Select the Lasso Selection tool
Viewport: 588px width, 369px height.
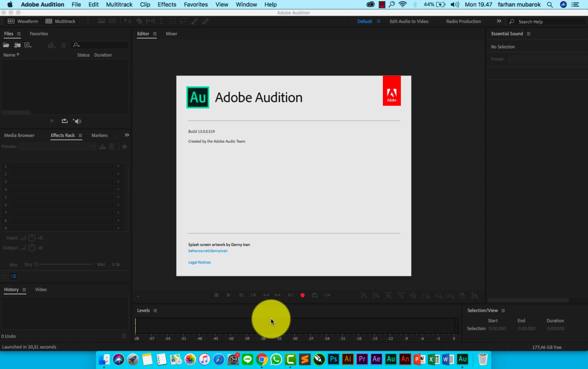(x=184, y=21)
